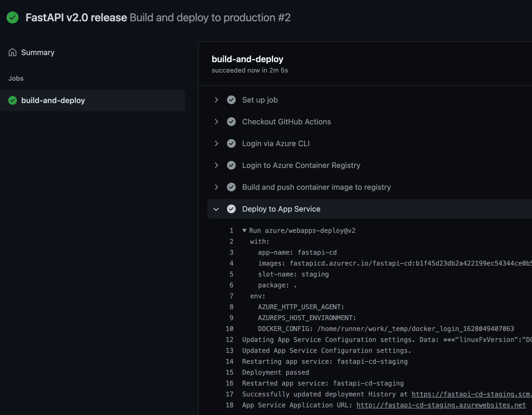Click Login to Azure Container Registry checkmark
This screenshot has height=415, width=532.
231,165
